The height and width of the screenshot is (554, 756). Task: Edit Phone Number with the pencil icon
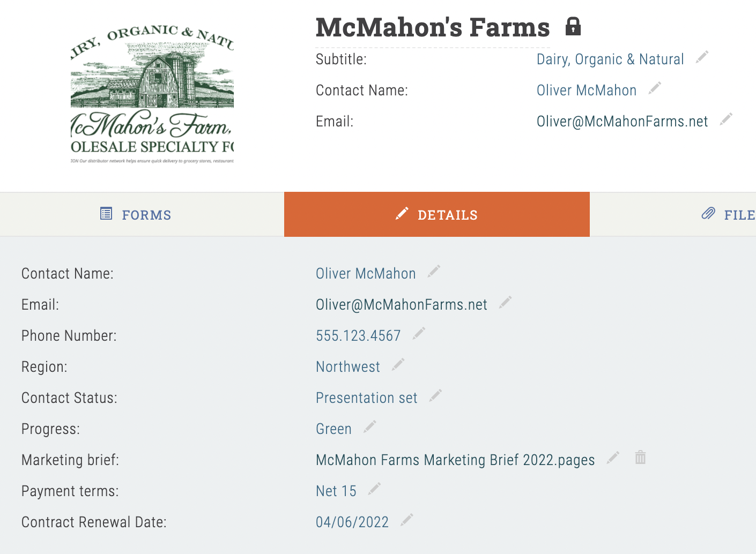point(419,333)
